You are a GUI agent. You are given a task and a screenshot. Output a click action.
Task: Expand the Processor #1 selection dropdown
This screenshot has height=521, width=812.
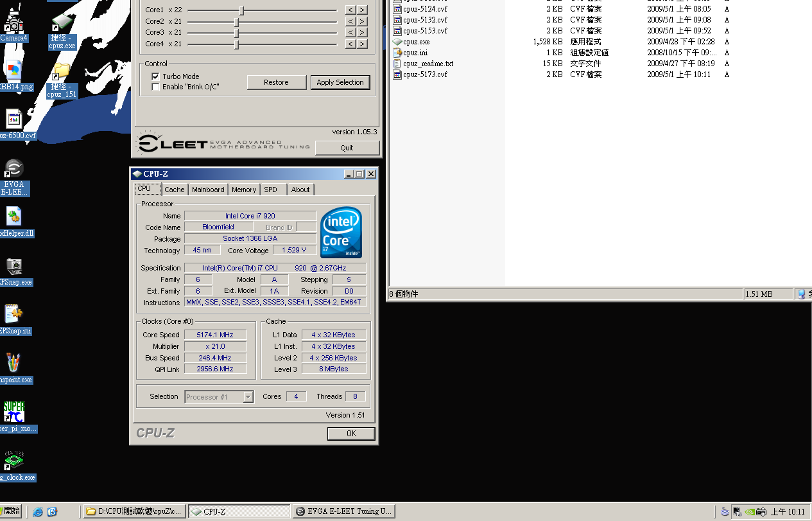click(248, 397)
